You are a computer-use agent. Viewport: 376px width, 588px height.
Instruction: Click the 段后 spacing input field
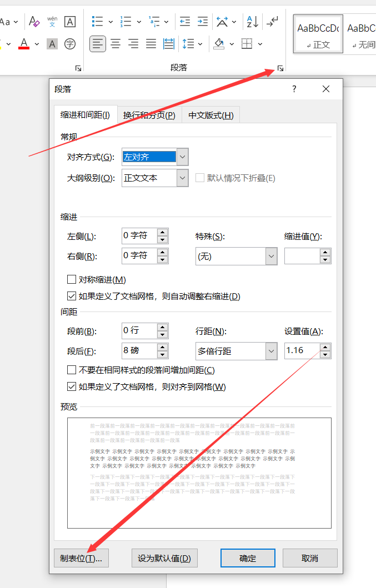pyautogui.click(x=139, y=351)
